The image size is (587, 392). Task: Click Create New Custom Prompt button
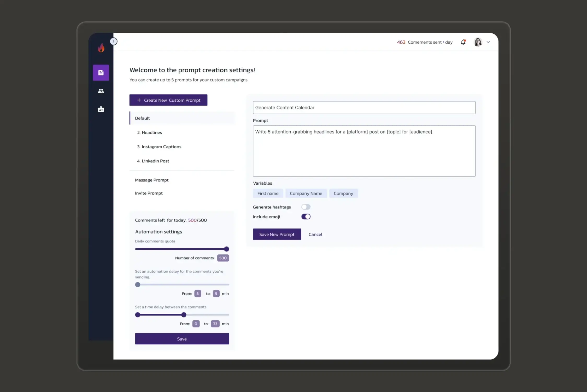[168, 100]
